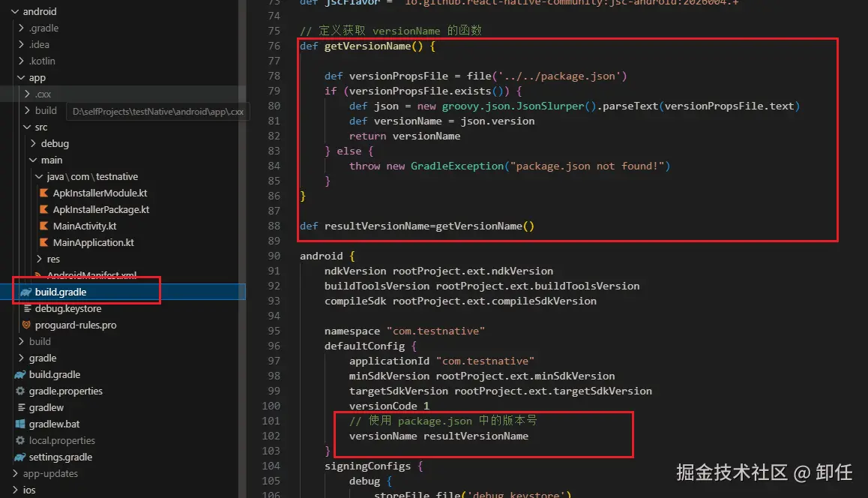The image size is (868, 498).
Task: Open ApkInstallerPackage.kt file
Action: click(x=100, y=209)
